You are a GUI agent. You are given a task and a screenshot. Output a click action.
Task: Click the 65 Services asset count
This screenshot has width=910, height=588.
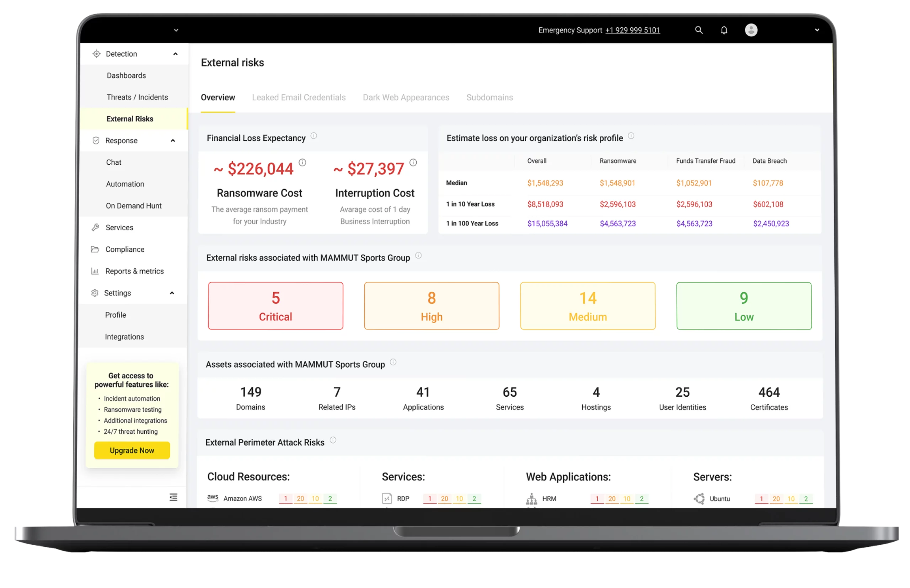pos(510,398)
